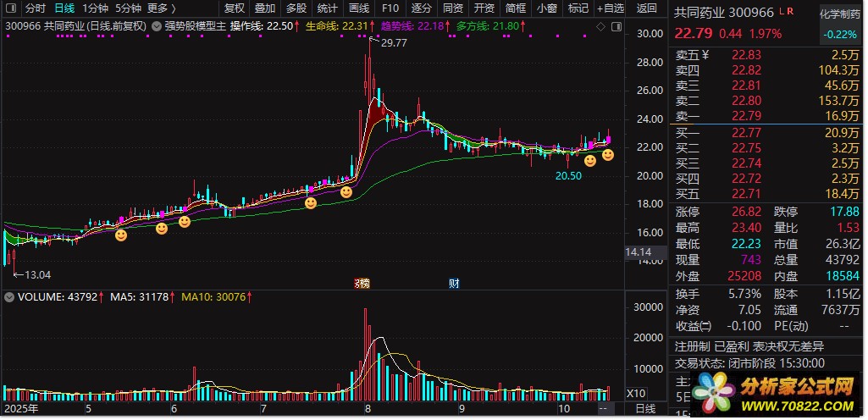Click the 统计 toolbar button
Screen dimensions: 868x420
point(328,8)
